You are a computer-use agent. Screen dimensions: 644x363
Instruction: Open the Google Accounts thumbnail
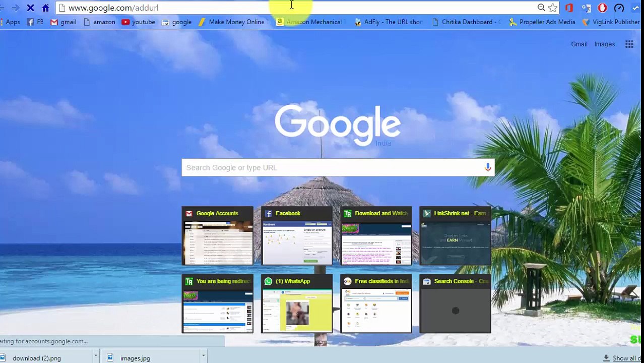tap(218, 235)
